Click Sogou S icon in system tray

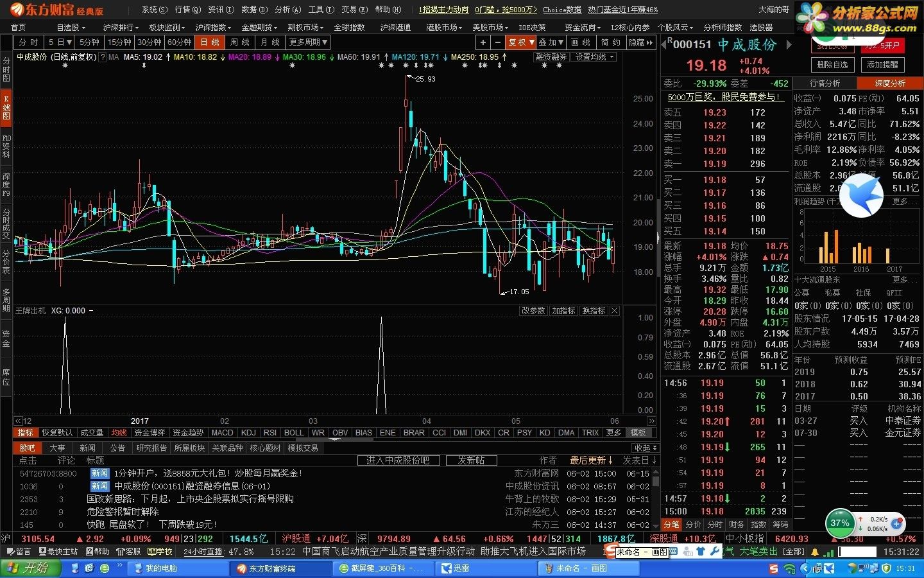tap(774, 569)
